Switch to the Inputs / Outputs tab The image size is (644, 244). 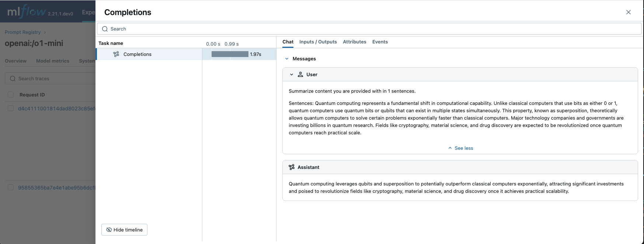click(318, 42)
